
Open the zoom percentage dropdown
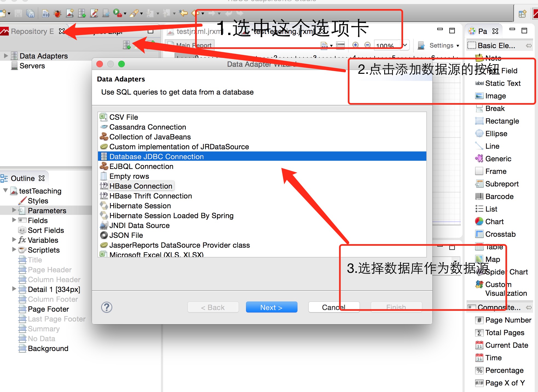(405, 45)
